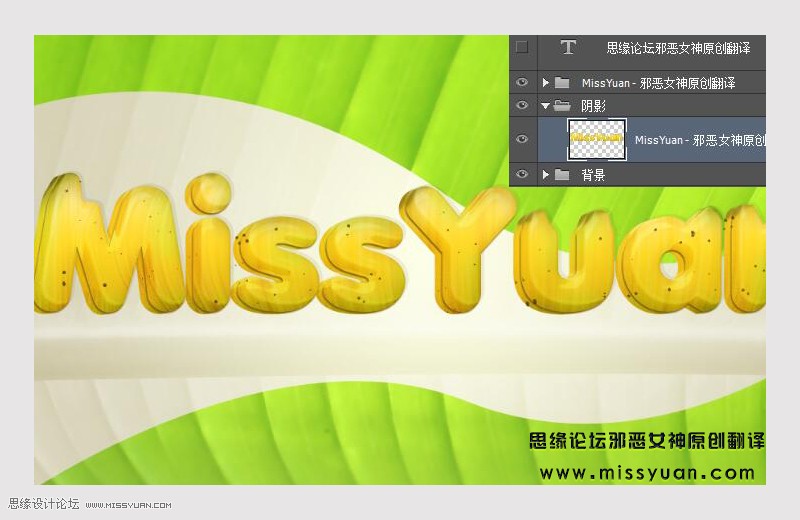Click the www.missyuan.com text on canvas

647,473
